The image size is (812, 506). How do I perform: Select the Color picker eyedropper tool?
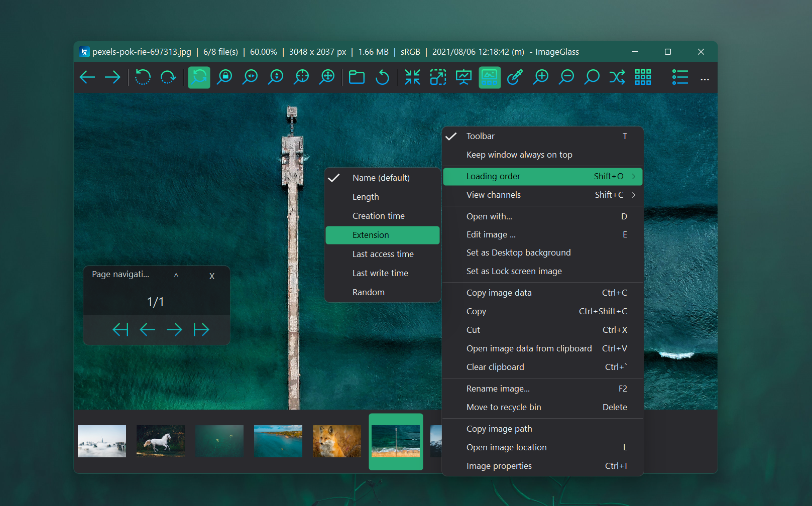click(x=515, y=77)
